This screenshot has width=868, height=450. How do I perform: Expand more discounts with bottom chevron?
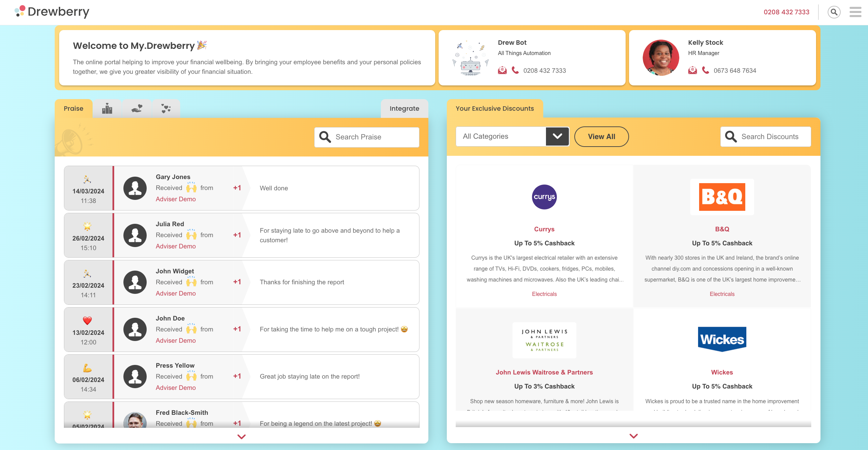point(633,436)
